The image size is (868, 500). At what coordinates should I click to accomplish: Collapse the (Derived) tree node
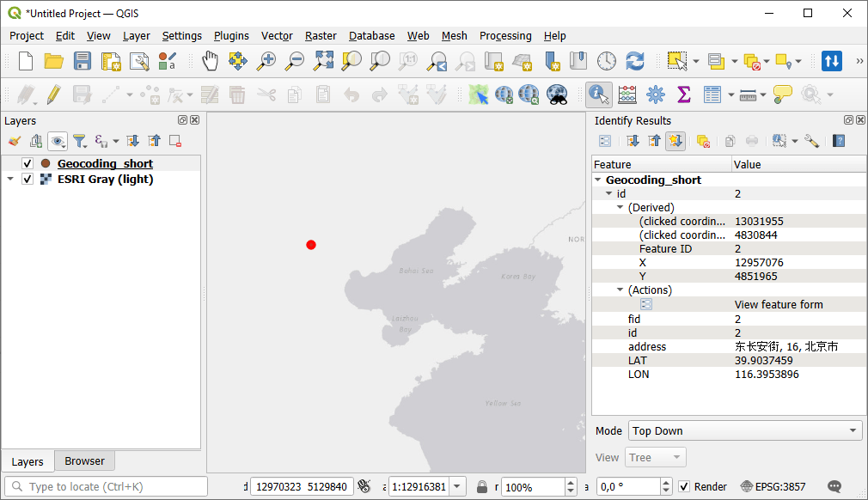[620, 207]
